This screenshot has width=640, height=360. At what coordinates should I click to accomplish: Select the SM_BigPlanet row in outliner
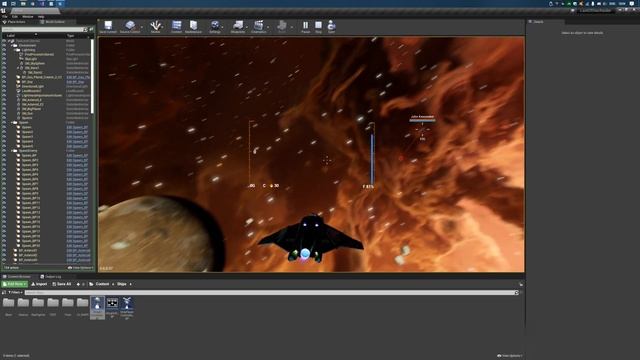[x=45, y=109]
